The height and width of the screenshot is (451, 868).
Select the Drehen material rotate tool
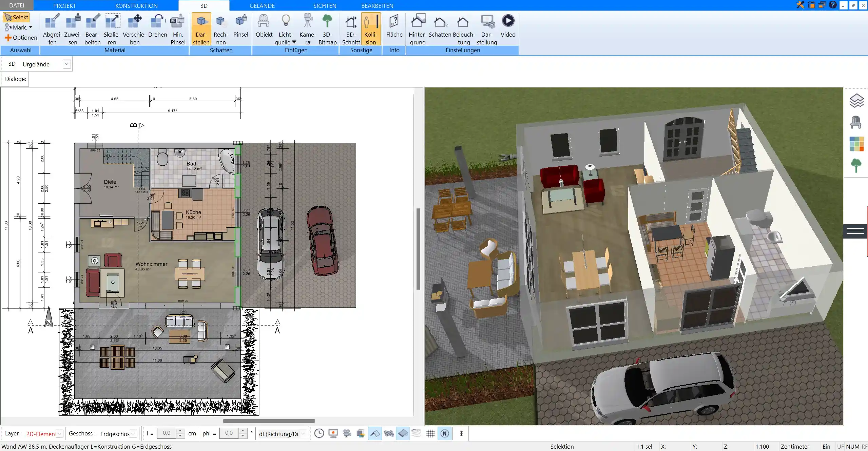[157, 26]
